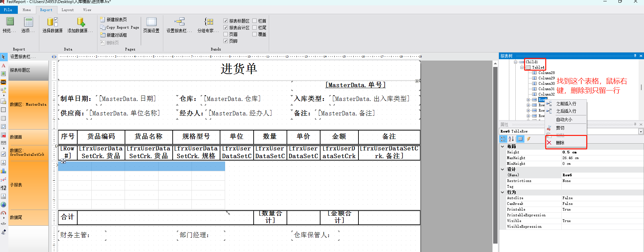Image resolution: width=644 pixels, height=252 pixels.
Task: Sort properties alphabetically
Action: pos(511,139)
